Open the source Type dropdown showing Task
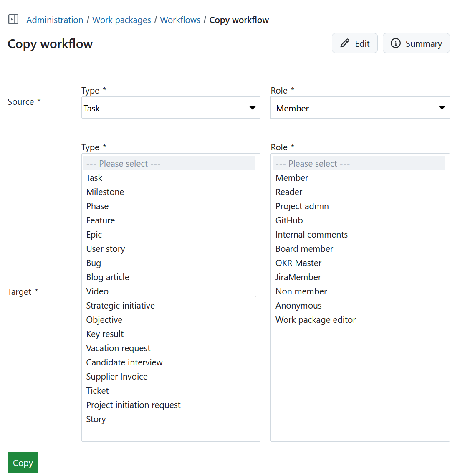The image size is (460, 476). click(x=171, y=108)
